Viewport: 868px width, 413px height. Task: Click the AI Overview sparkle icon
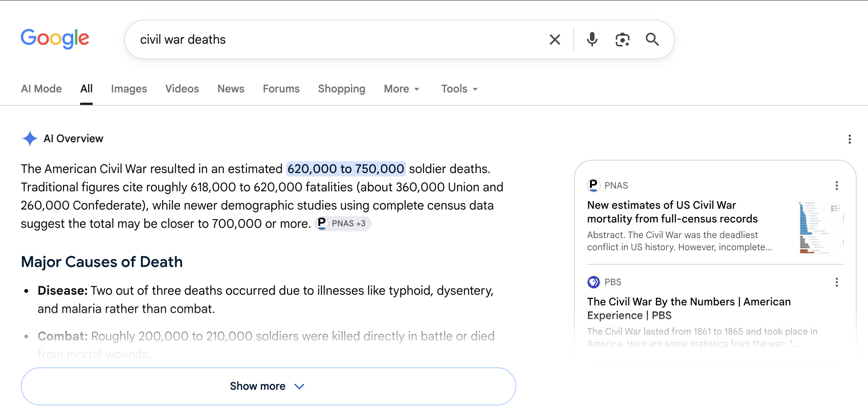tap(30, 138)
